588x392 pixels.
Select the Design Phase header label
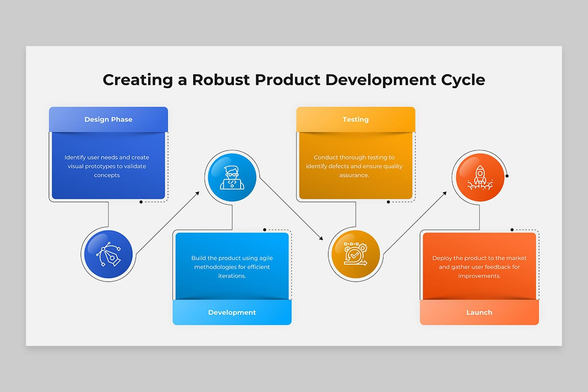coord(108,119)
